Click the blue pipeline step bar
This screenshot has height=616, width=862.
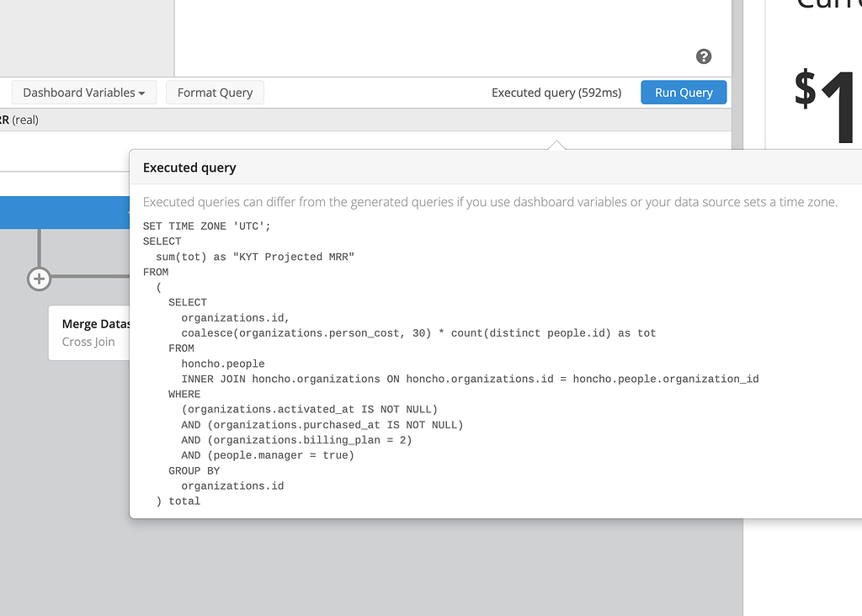point(65,213)
